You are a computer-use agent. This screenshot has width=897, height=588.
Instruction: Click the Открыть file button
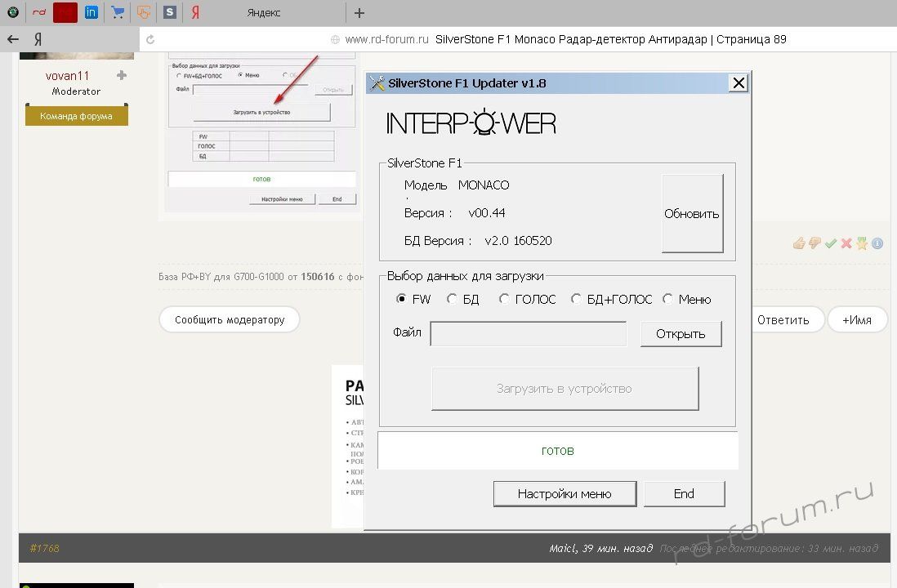(x=681, y=334)
